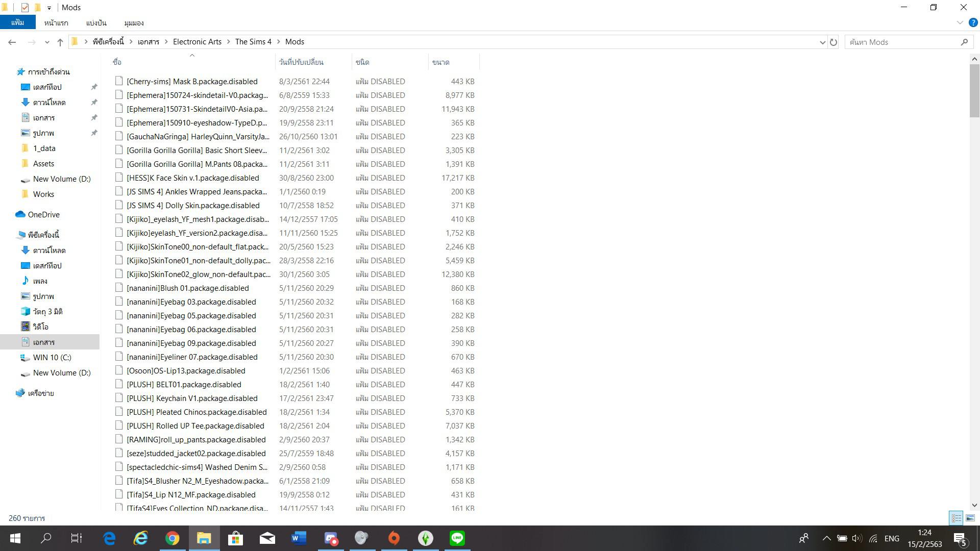Sort by ขนาด (Size) column header
Viewport: 980px width, 551px height.
click(454, 62)
